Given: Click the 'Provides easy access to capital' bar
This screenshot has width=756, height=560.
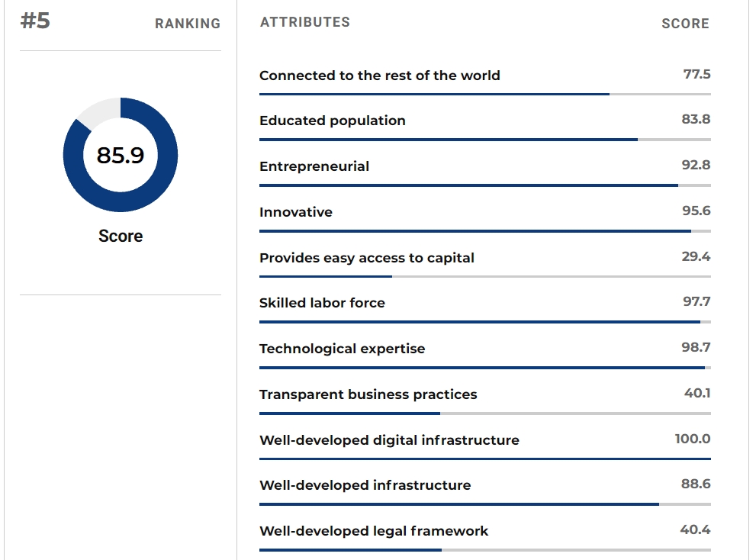Looking at the screenshot, I should point(485,276).
